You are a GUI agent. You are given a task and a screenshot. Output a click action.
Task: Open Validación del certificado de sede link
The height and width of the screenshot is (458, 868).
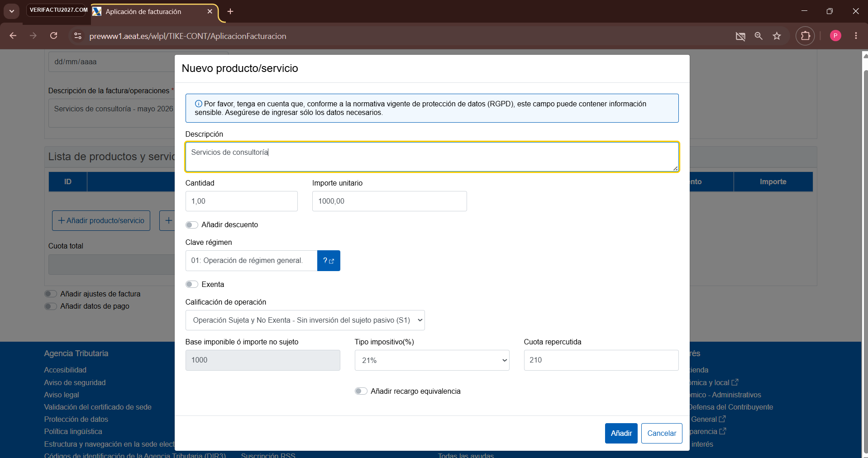[x=98, y=407]
